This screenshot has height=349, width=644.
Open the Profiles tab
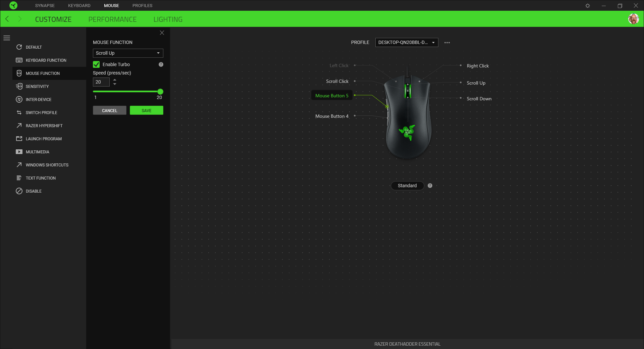tap(142, 6)
